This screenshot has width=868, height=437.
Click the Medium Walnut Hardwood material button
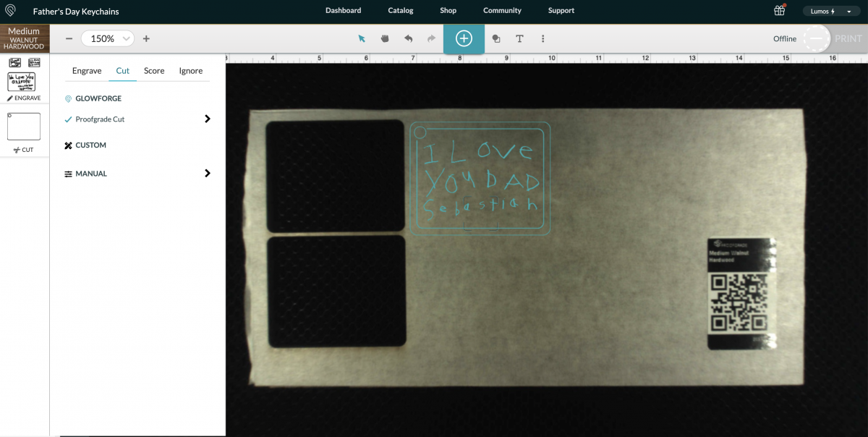point(25,38)
